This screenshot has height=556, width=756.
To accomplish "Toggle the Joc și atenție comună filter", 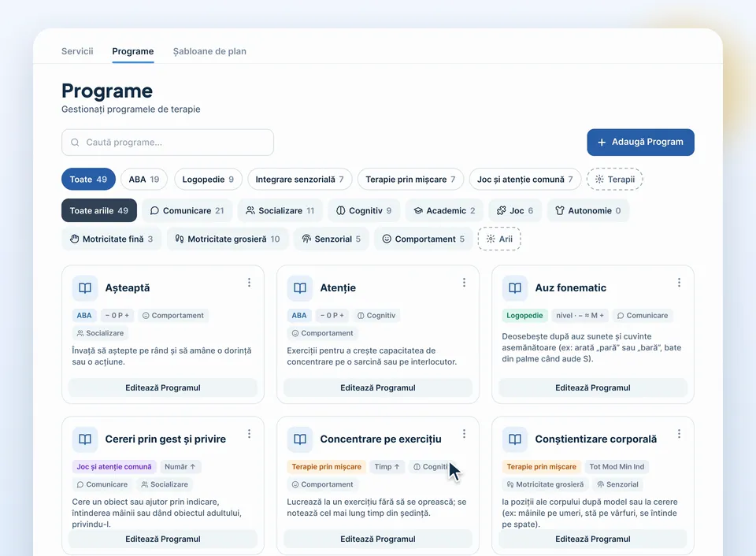I will click(525, 180).
